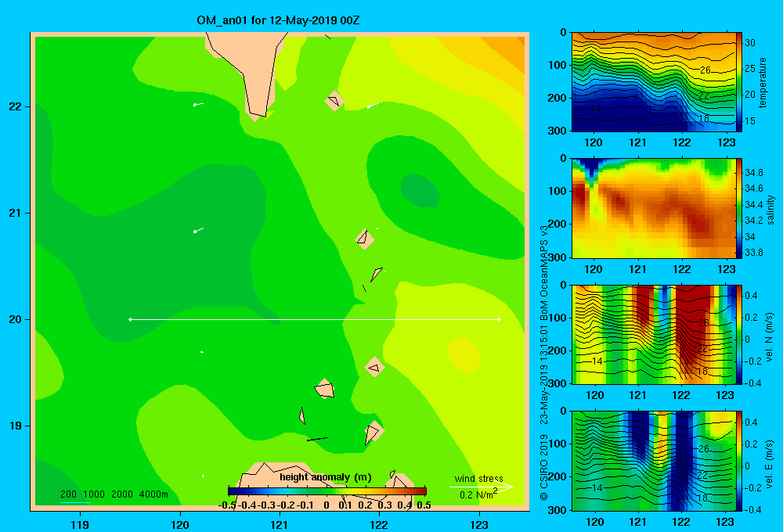
Task: Click the '0.2 N/m2' wind stress value
Action: coord(478,494)
